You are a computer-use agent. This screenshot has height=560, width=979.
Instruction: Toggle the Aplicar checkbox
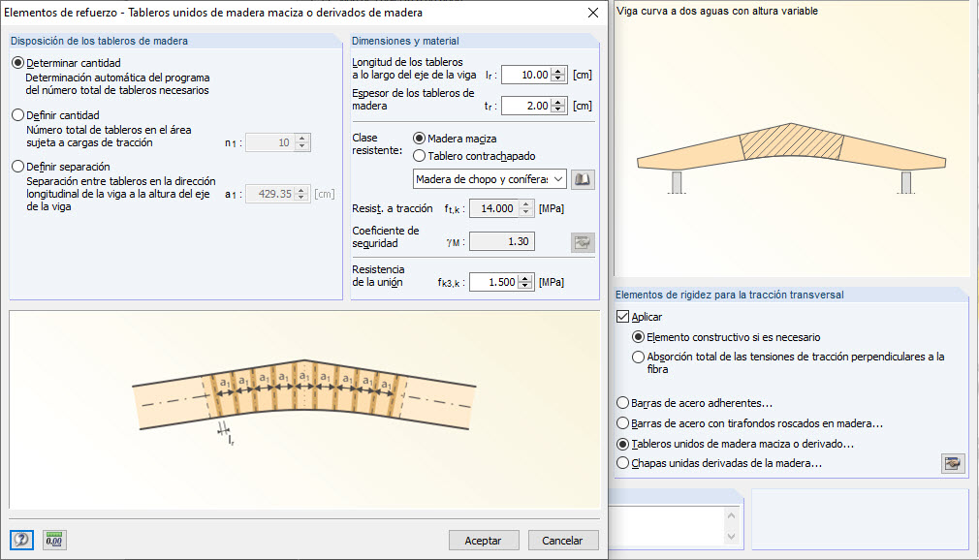(x=623, y=317)
